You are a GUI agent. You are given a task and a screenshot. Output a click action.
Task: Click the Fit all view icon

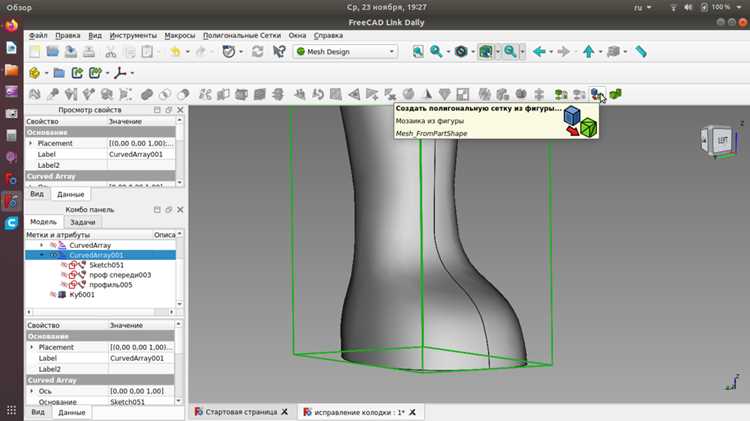point(418,52)
